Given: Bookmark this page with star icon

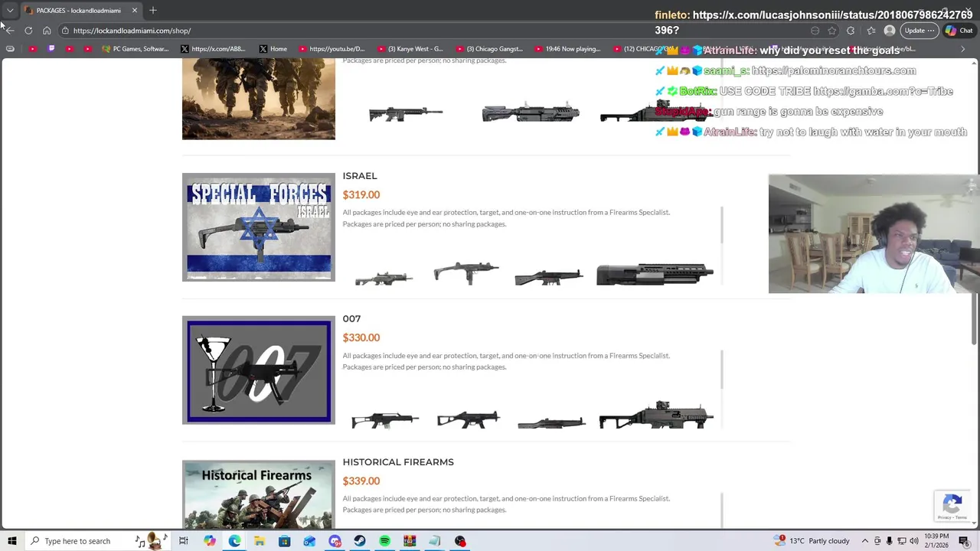Looking at the screenshot, I should click(x=832, y=31).
